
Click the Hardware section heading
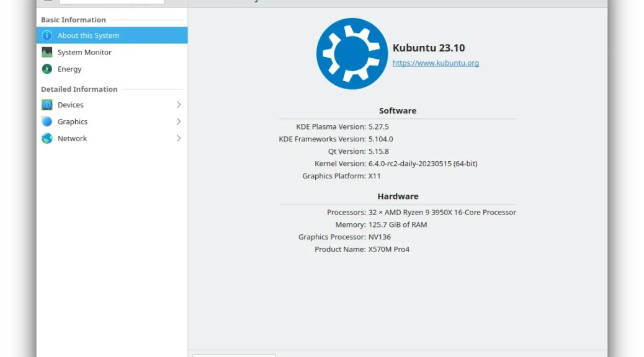pos(398,196)
